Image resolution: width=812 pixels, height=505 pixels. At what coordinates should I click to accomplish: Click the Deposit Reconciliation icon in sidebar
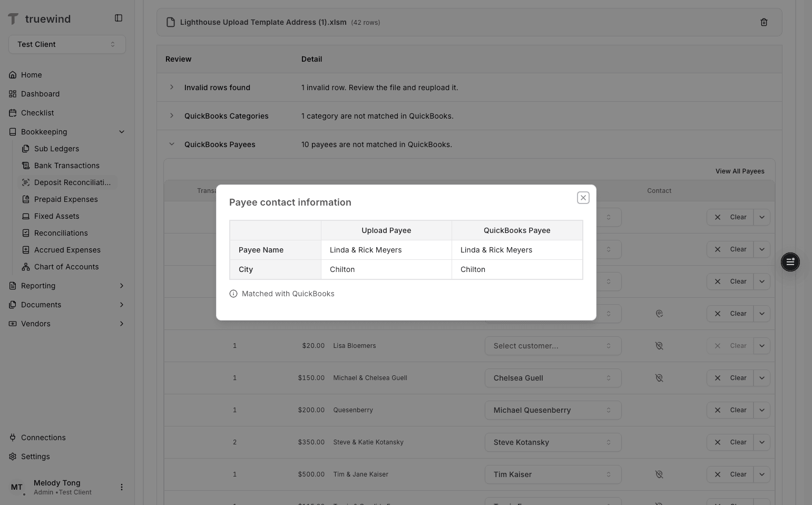click(x=25, y=182)
